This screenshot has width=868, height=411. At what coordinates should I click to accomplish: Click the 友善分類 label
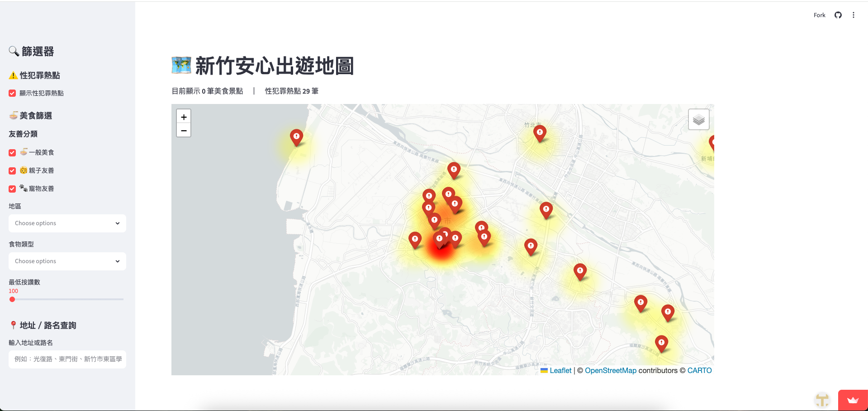23,134
